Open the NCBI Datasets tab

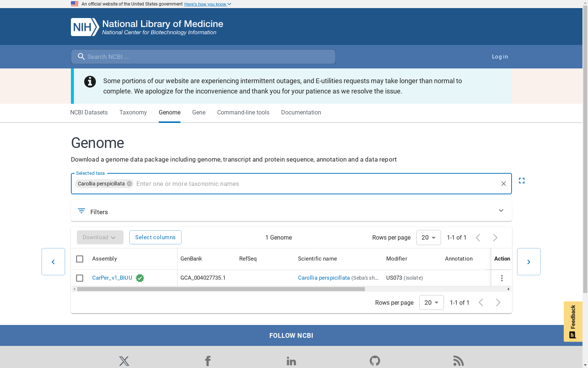click(x=89, y=113)
